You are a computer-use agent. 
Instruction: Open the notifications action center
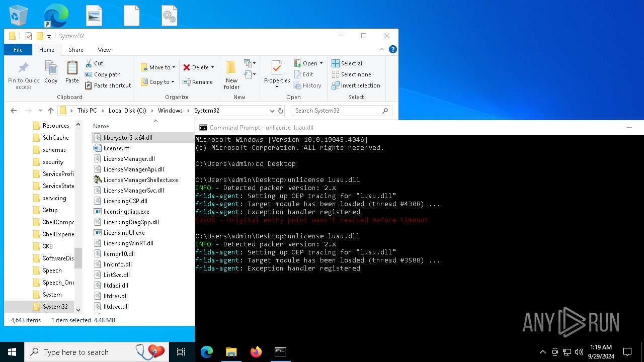click(x=627, y=352)
